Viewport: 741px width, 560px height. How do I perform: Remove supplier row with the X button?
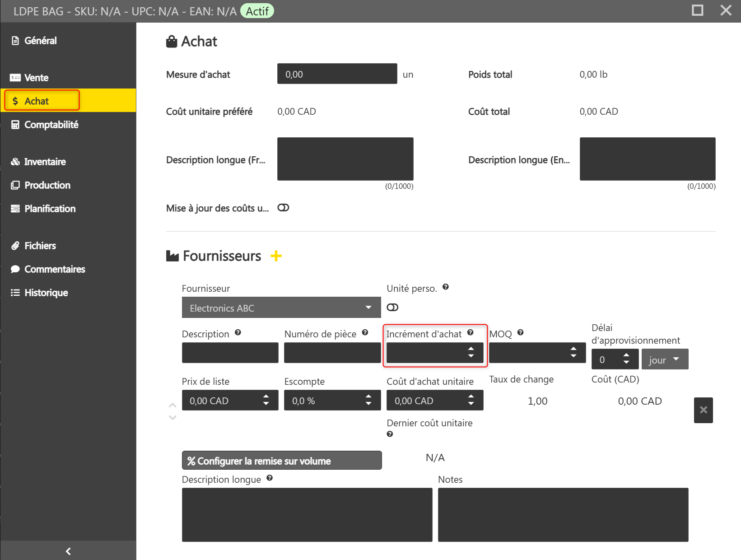pos(703,410)
